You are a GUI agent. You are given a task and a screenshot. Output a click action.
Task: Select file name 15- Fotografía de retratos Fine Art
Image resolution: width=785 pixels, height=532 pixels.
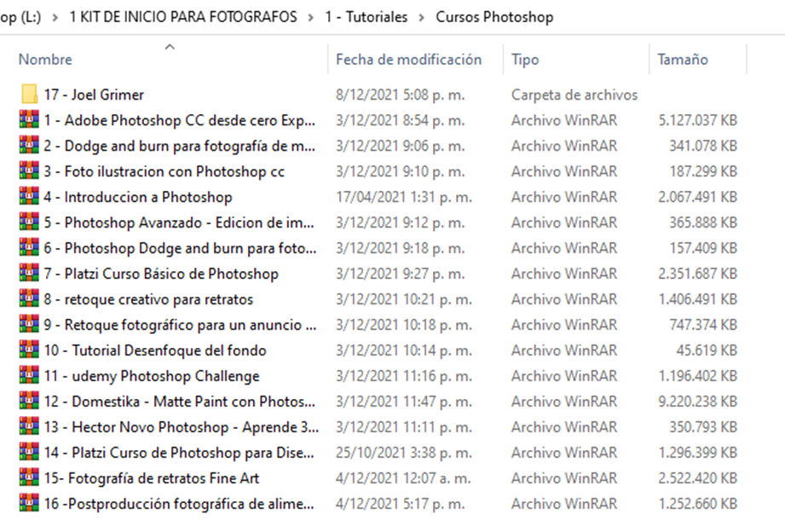[152, 478]
